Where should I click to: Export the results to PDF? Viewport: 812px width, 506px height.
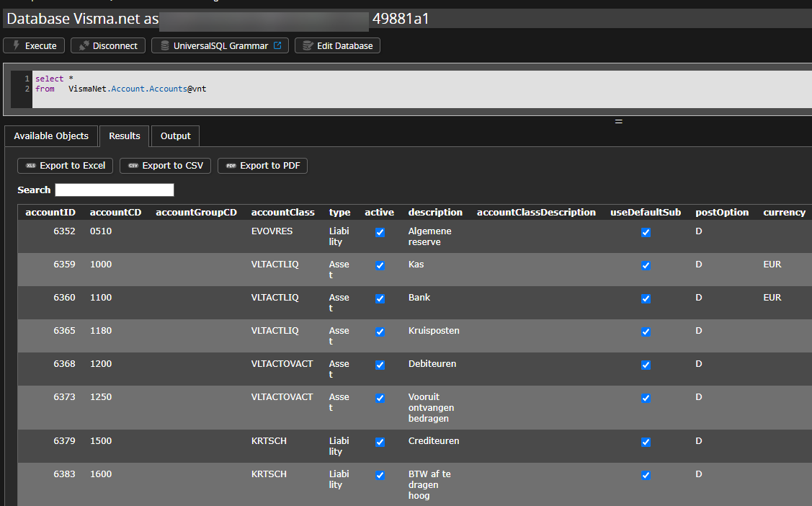pos(262,166)
